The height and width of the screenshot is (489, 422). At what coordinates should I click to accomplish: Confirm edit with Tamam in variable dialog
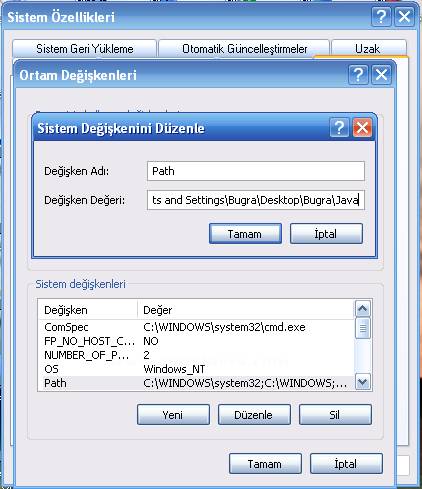click(x=245, y=234)
